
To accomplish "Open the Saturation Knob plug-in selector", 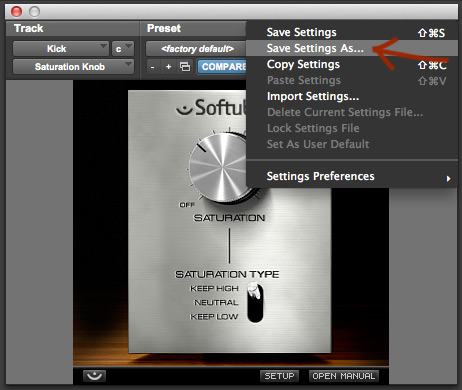I will point(73,67).
